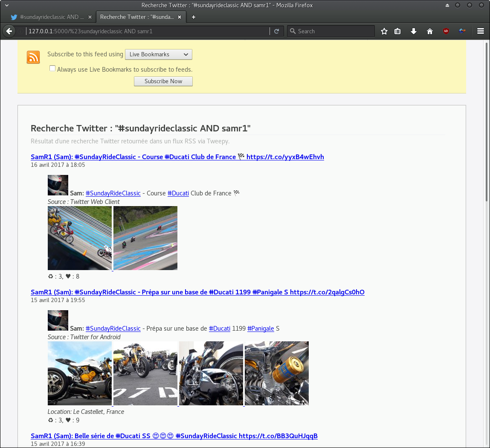The width and height of the screenshot is (490, 448).
Task: Open the window menu arrow in the title bar
Action: (7, 5)
